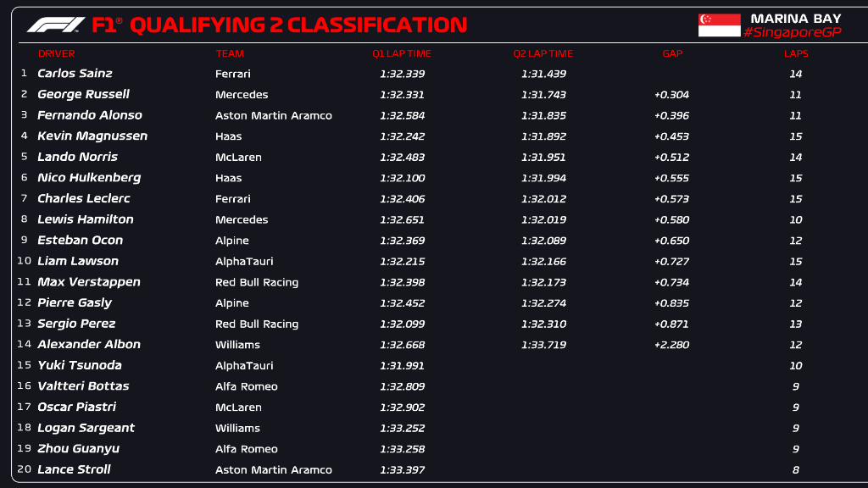This screenshot has height=488, width=868.
Task: Click the LAPS column header
Action: pyautogui.click(x=796, y=53)
